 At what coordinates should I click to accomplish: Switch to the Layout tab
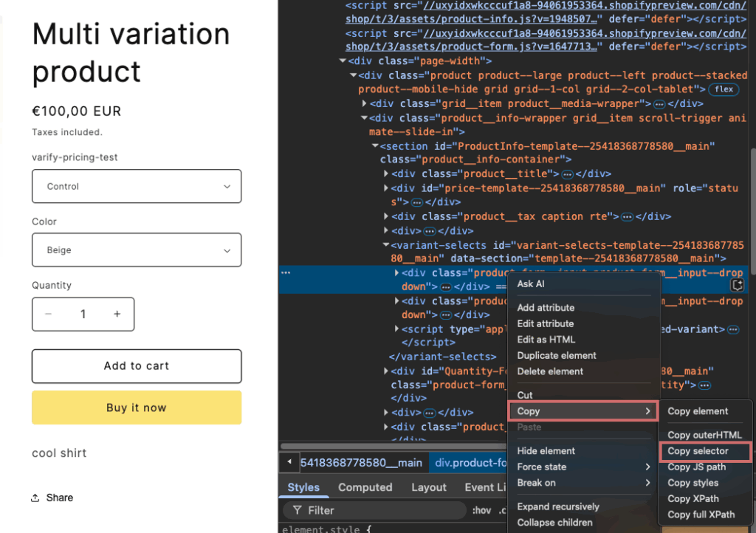429,487
